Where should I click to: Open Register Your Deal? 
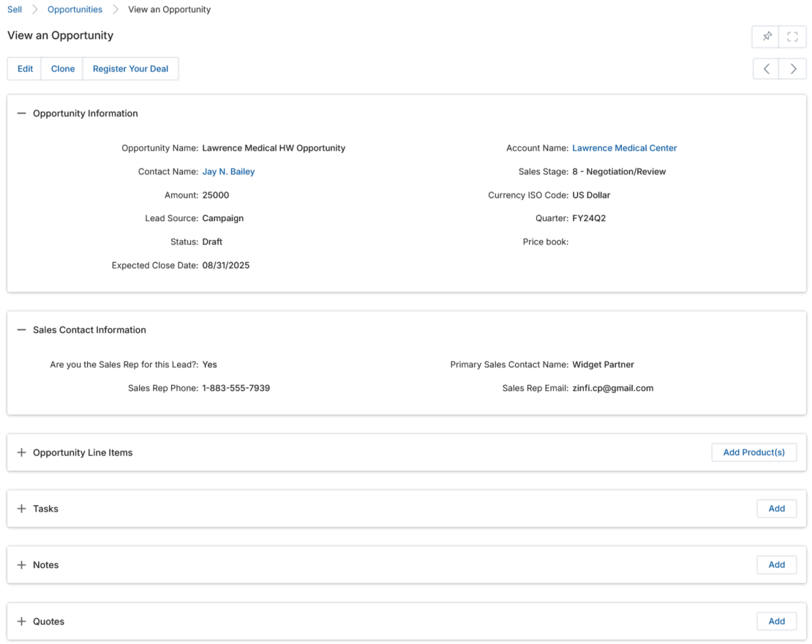click(x=130, y=69)
